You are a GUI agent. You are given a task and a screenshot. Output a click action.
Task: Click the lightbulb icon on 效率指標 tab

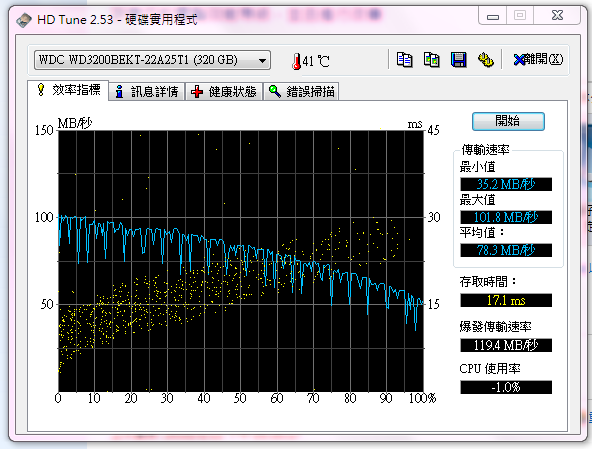click(x=41, y=89)
